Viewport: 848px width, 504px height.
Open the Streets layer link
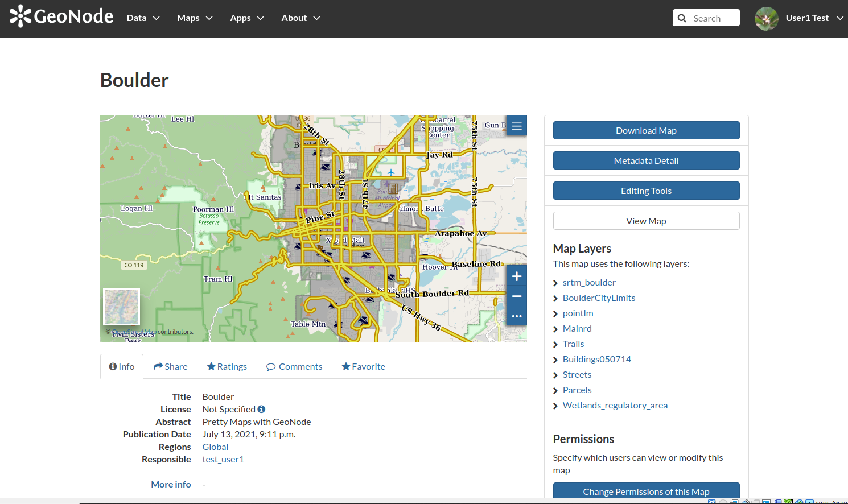coord(577,374)
